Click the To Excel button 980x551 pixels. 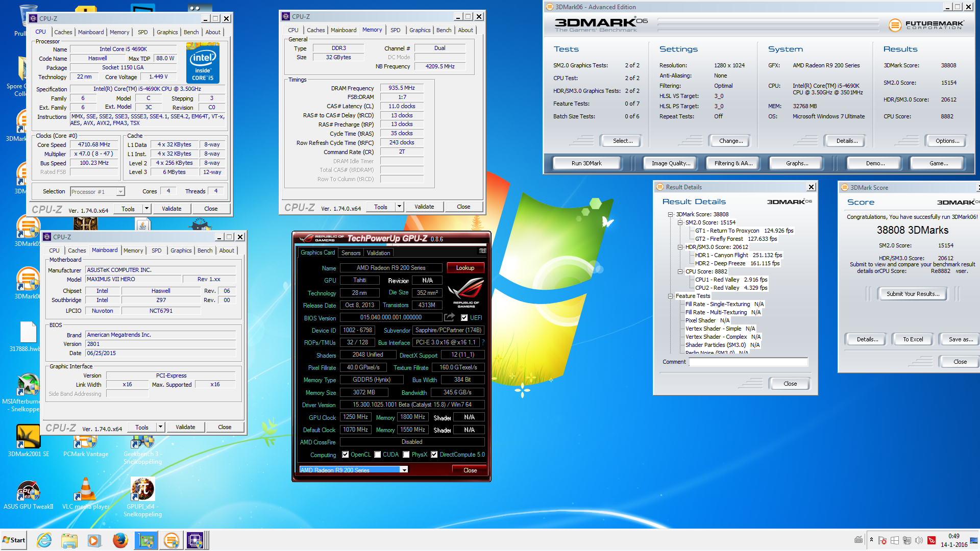pos(913,339)
